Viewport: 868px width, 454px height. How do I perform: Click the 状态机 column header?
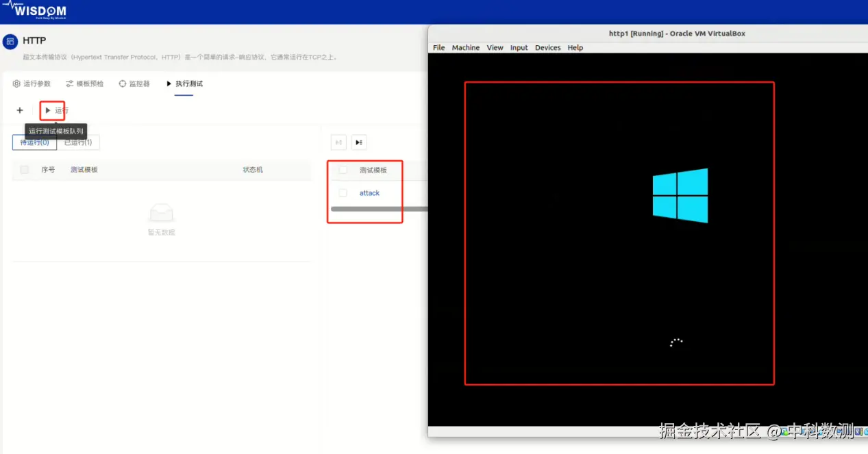[x=253, y=170]
